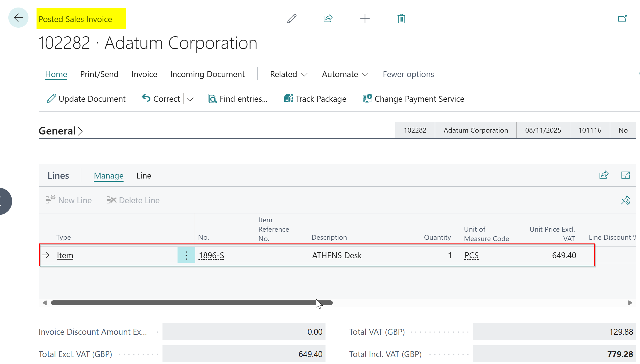The image size is (640, 364).
Task: Switch to the Print/Send tab
Action: (x=99, y=74)
